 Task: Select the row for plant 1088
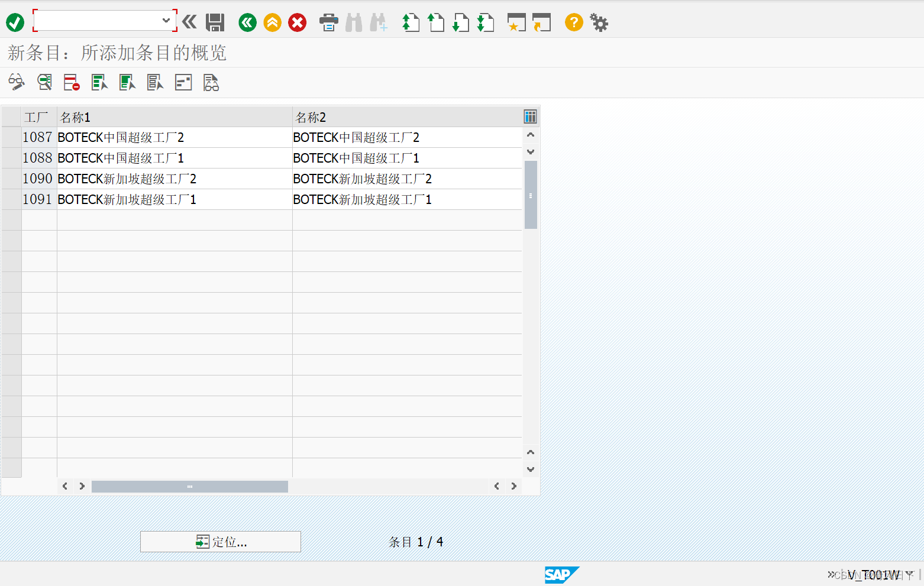(x=12, y=157)
